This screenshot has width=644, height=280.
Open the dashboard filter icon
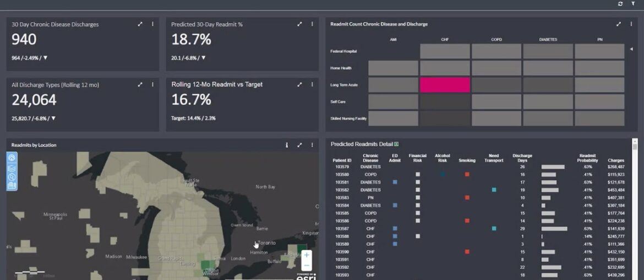tap(633, 4)
